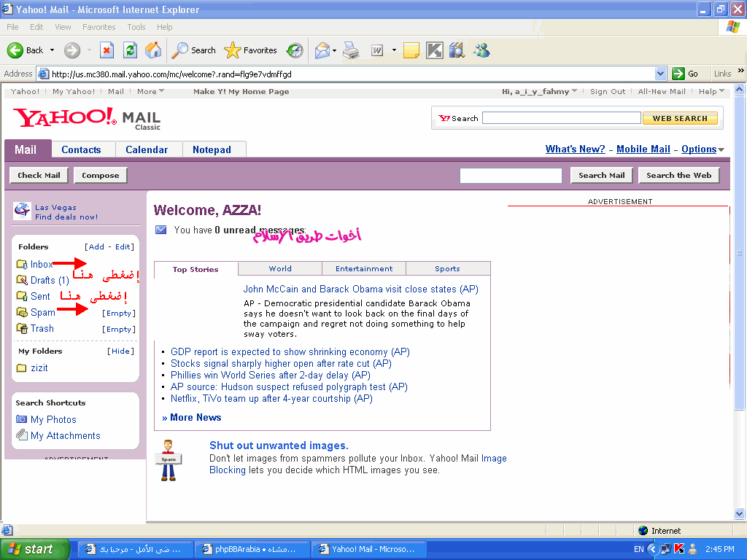Click in the mail search input box
This screenshot has height=560, width=747.
[x=511, y=175]
